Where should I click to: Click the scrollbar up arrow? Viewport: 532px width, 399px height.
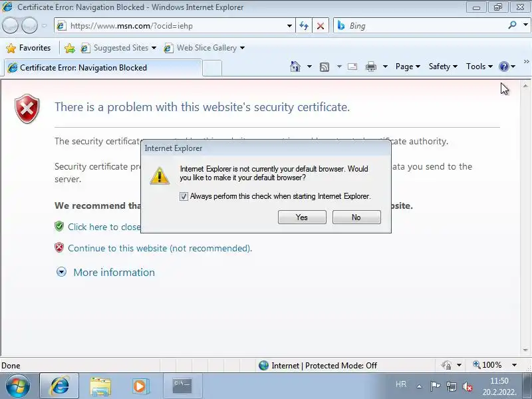(x=525, y=86)
